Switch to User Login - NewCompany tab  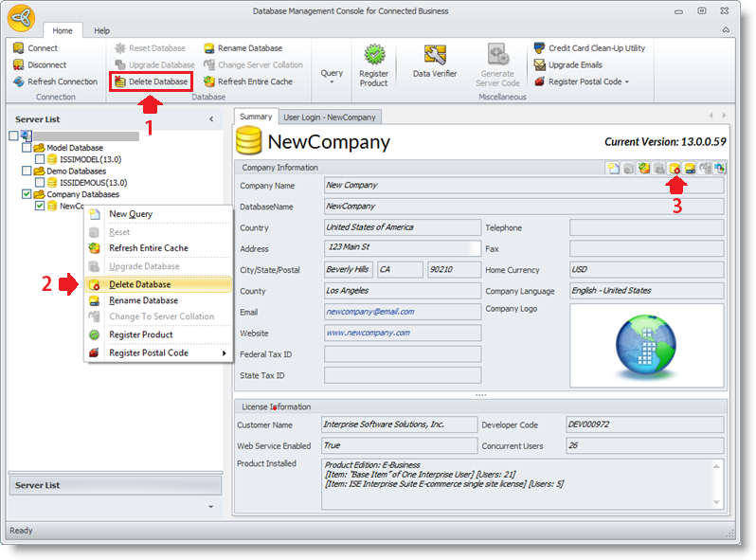330,117
